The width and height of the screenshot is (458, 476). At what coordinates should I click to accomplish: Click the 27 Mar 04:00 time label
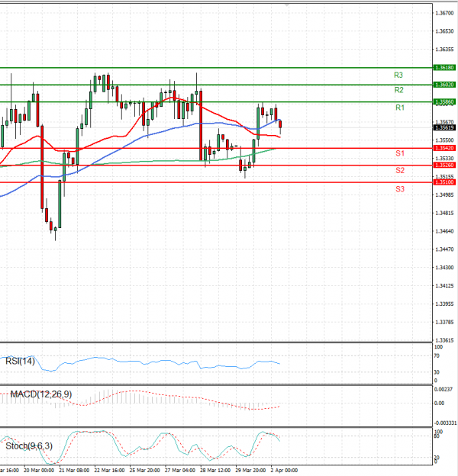tap(180, 470)
